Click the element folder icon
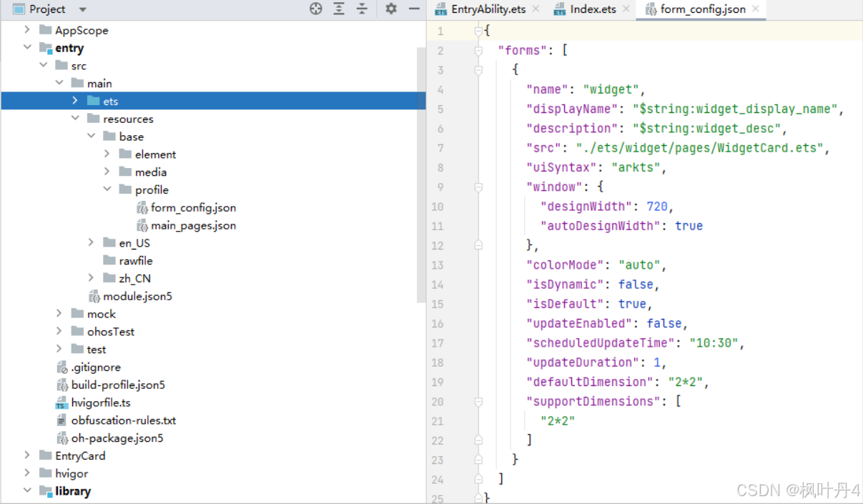This screenshot has height=504, width=863. 125,154
